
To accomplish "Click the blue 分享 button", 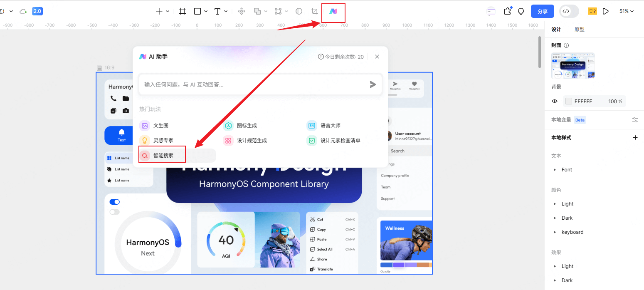I will [542, 11].
